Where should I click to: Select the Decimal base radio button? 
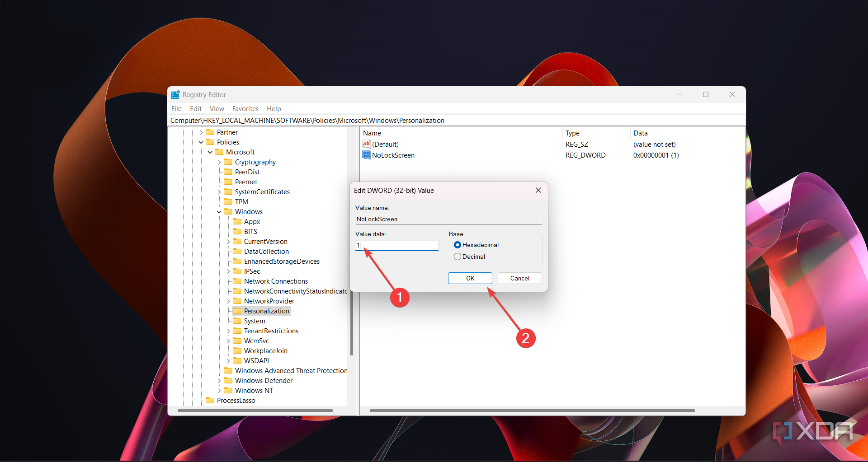click(x=458, y=257)
